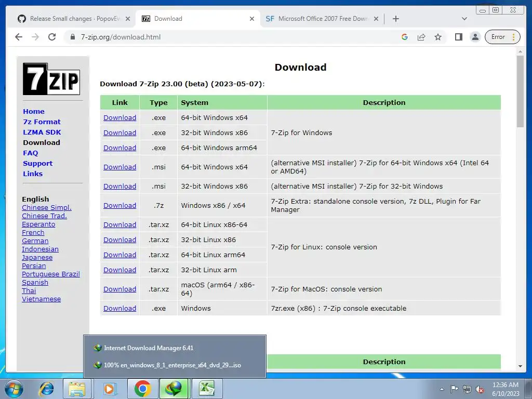Viewport: 532px width, 399px height.
Task: Open the FAQ sidebar link
Action: pyautogui.click(x=31, y=153)
